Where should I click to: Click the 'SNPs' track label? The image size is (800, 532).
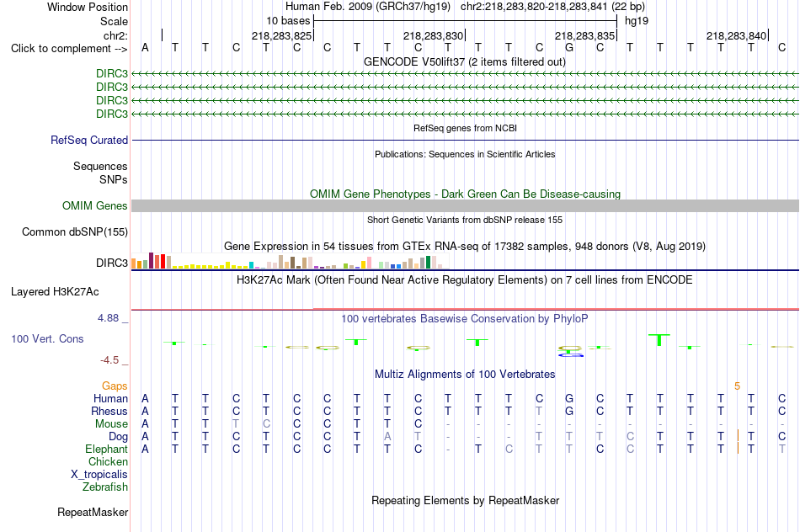coord(114,179)
